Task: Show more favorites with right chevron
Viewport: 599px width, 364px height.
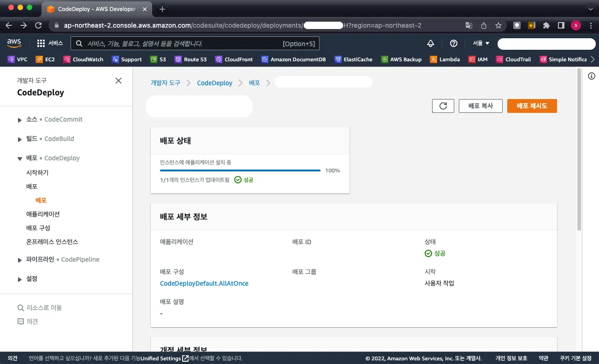Action: pos(593,59)
